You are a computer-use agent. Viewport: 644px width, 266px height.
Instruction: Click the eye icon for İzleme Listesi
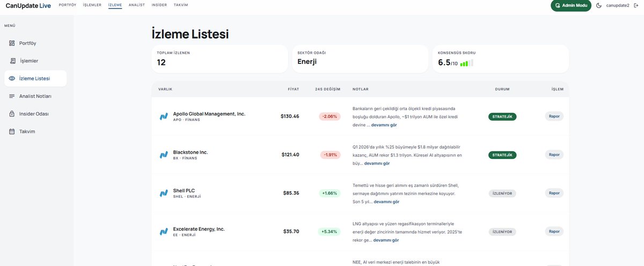click(12, 78)
